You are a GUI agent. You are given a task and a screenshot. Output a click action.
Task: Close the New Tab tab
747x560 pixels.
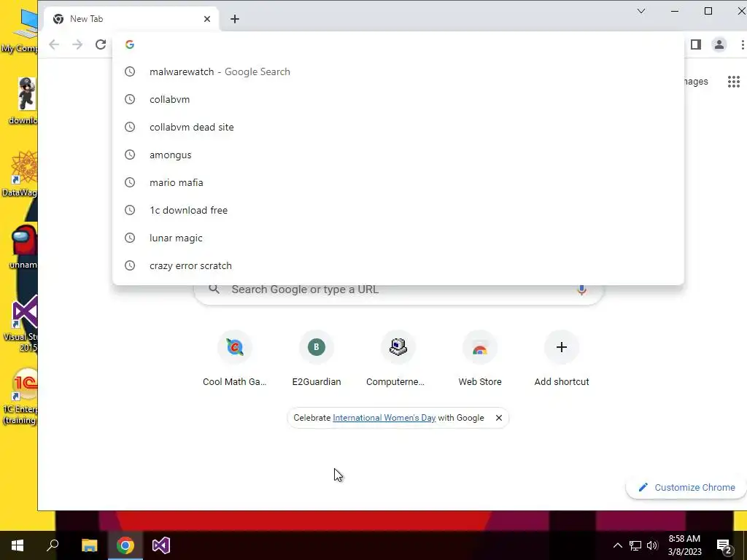pyautogui.click(x=206, y=19)
